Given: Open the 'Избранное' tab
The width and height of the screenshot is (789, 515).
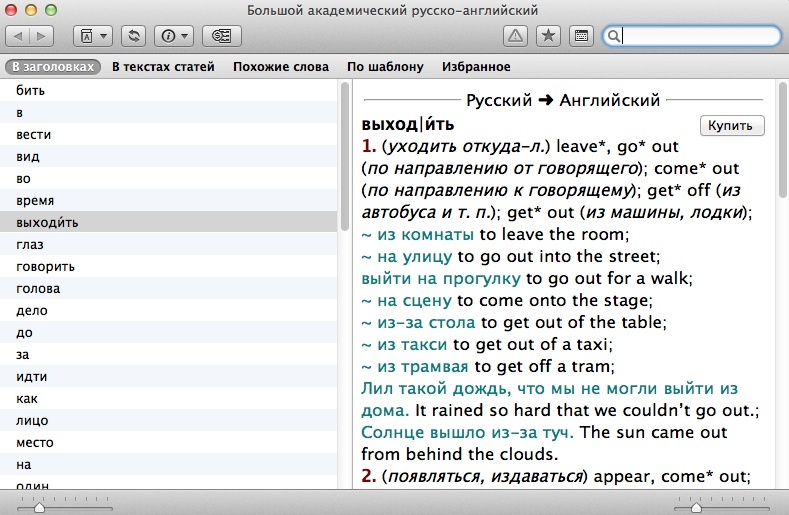Looking at the screenshot, I should point(476,66).
